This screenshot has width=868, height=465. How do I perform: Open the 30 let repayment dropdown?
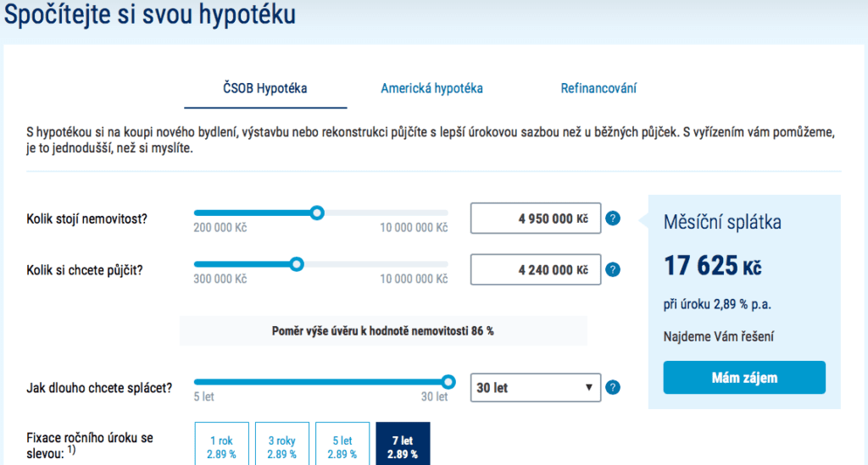click(x=536, y=388)
